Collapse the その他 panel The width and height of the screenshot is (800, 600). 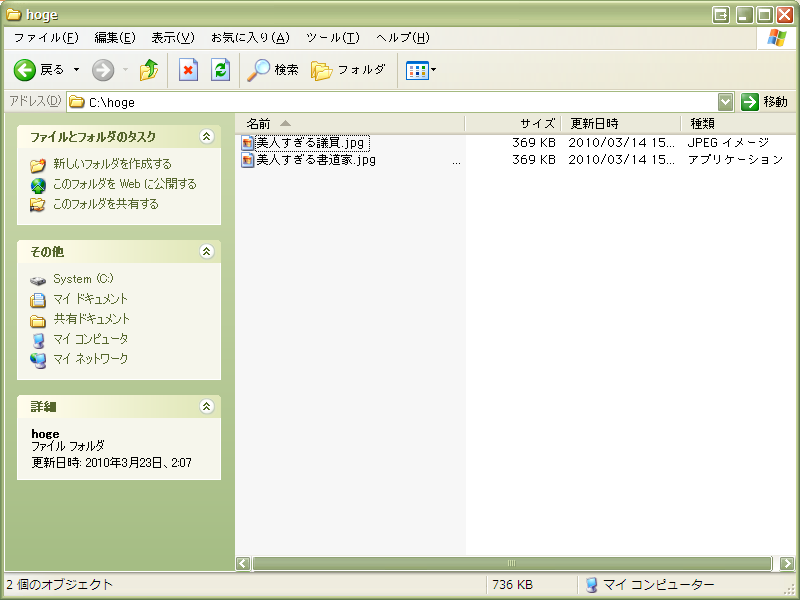207,252
